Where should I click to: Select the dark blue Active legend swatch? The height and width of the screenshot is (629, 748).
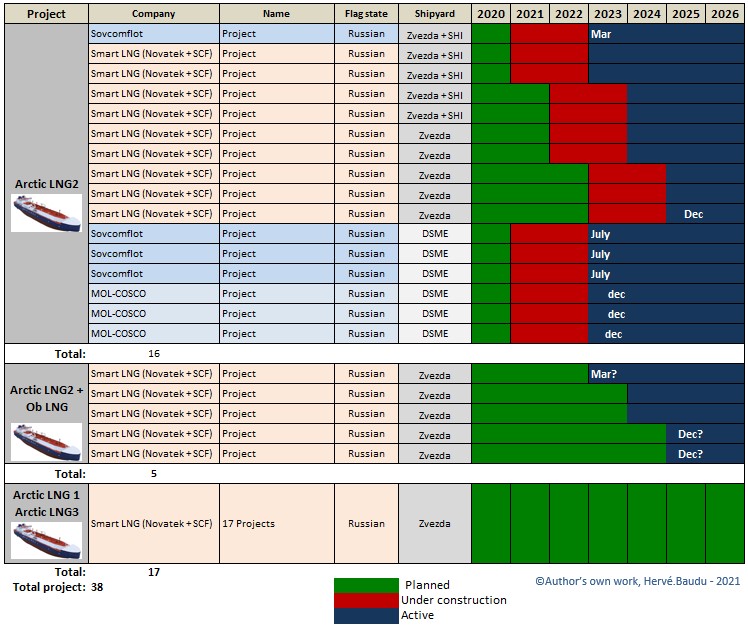[366, 615]
